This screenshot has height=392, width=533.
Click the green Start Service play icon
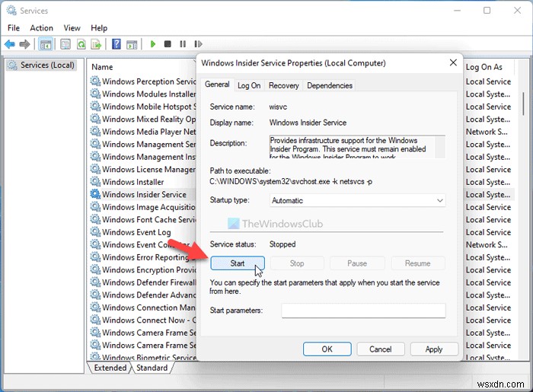[153, 44]
